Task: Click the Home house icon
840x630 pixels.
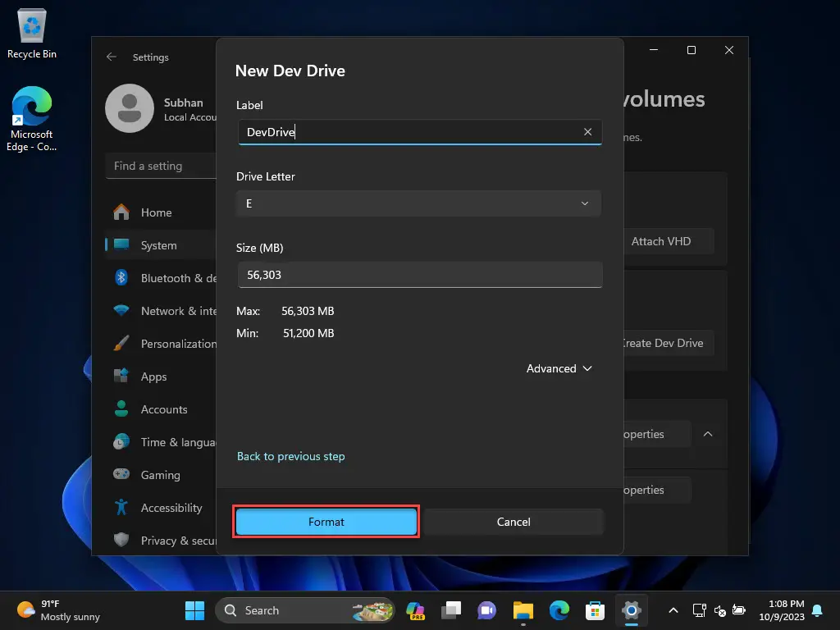Action: tap(121, 212)
